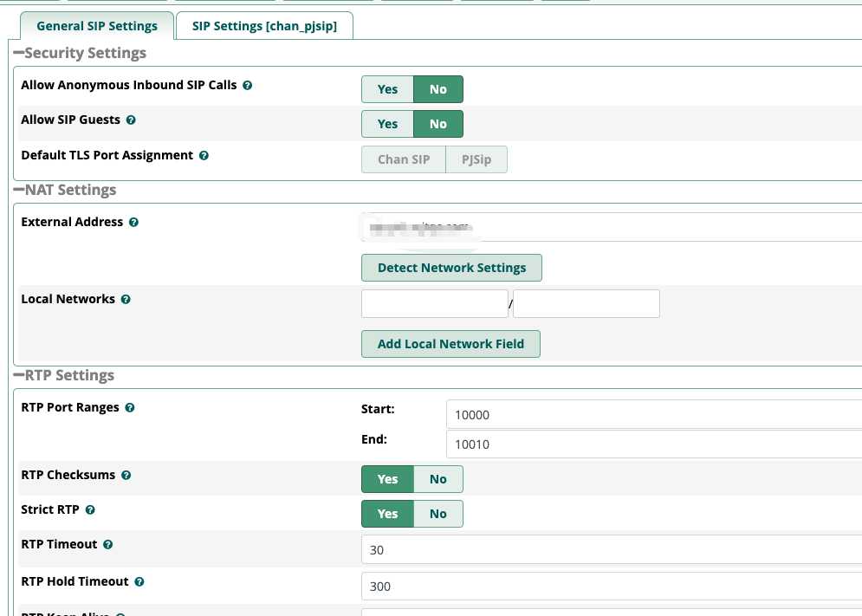
Task: Collapse the NAT Settings section
Action: 19,190
